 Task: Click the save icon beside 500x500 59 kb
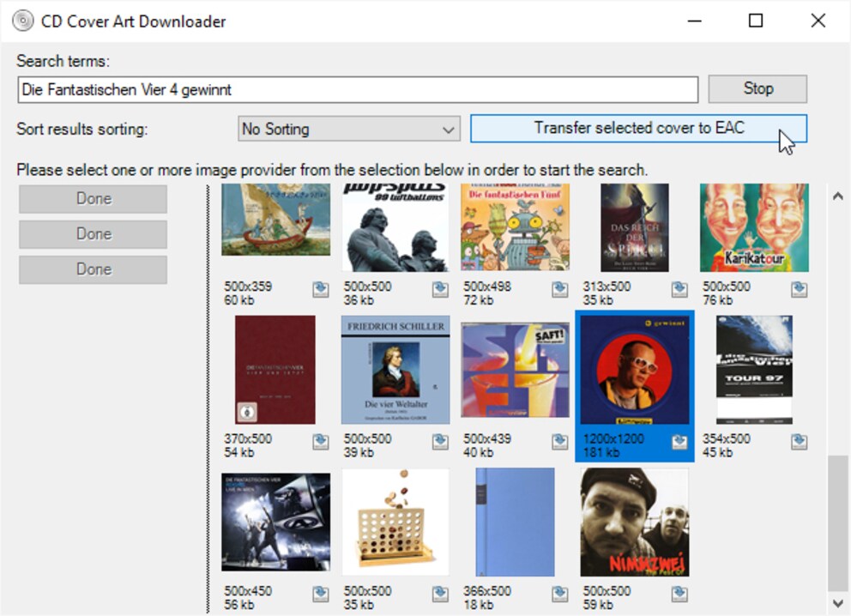(679, 595)
